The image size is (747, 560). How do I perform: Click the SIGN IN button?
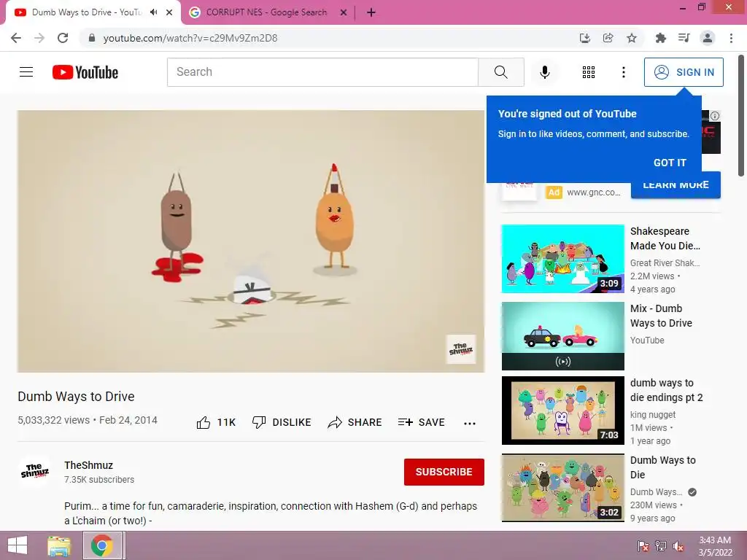684,72
